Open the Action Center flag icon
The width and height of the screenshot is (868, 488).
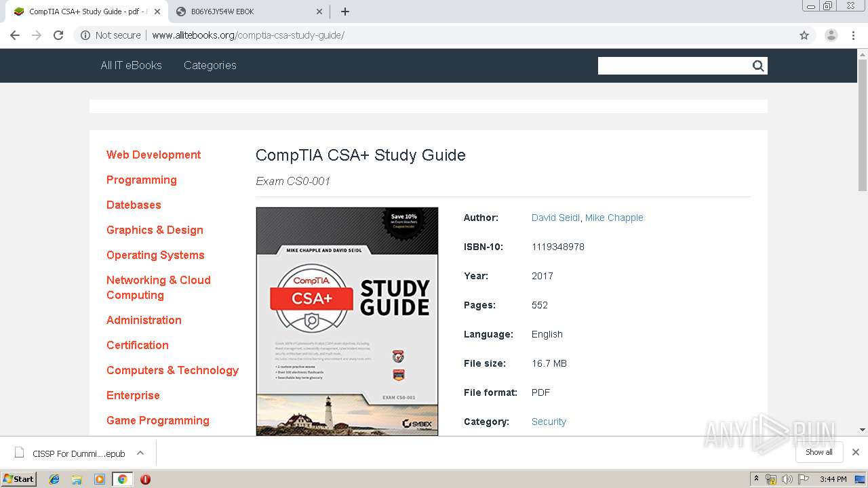(x=802, y=479)
